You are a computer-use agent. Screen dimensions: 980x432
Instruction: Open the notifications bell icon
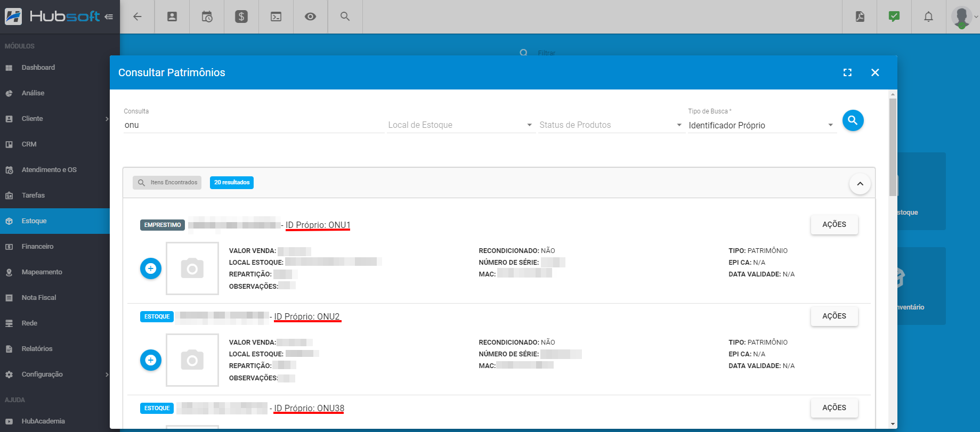(x=928, y=17)
